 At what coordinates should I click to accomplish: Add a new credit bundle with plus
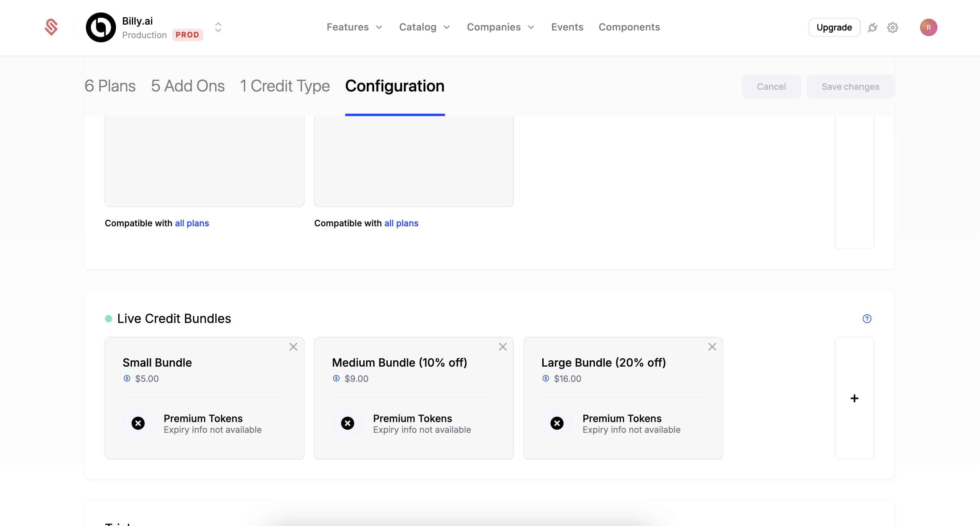pos(854,398)
